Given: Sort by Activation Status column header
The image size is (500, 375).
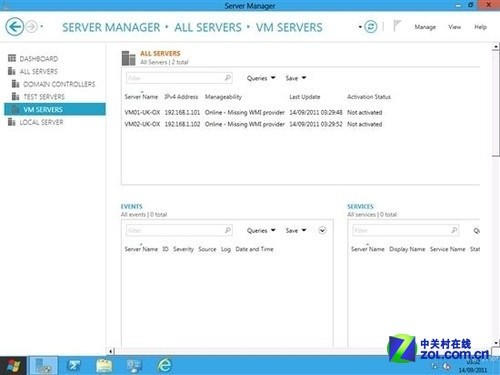Looking at the screenshot, I should click(x=369, y=97).
